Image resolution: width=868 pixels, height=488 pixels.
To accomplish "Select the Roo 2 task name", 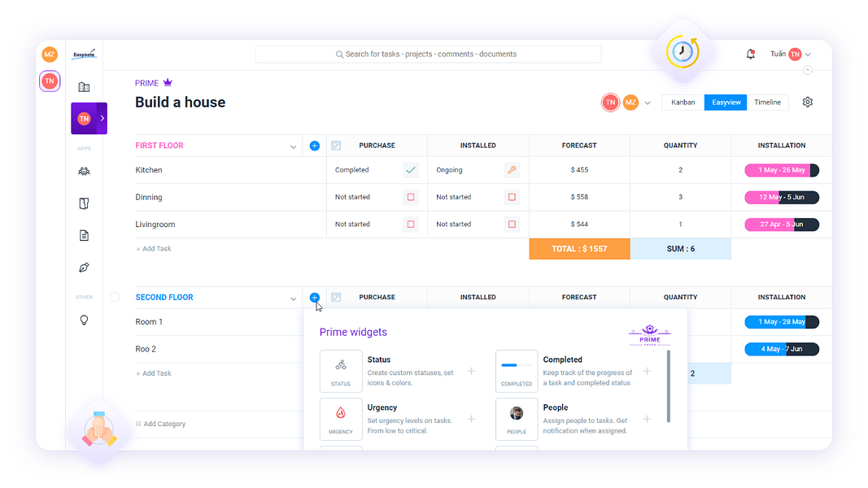I will tap(146, 349).
